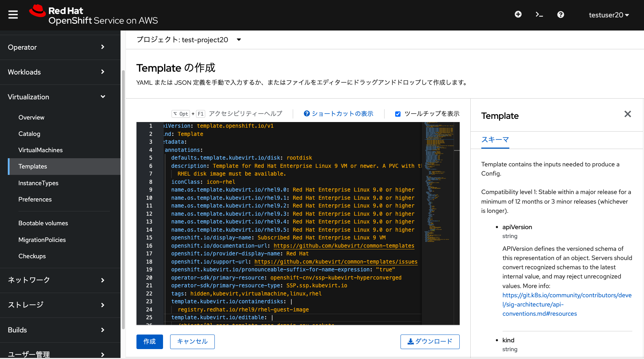Click the openshift.io/display-name line
644x359 pixels.
click(x=278, y=238)
